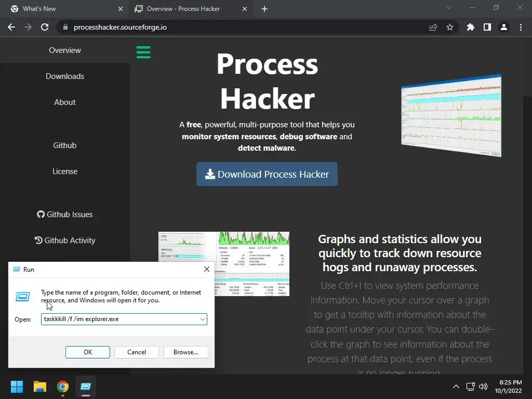Switch to Overview - Process Hacker tab
Image resolution: width=532 pixels, height=399 pixels.
coord(190,9)
